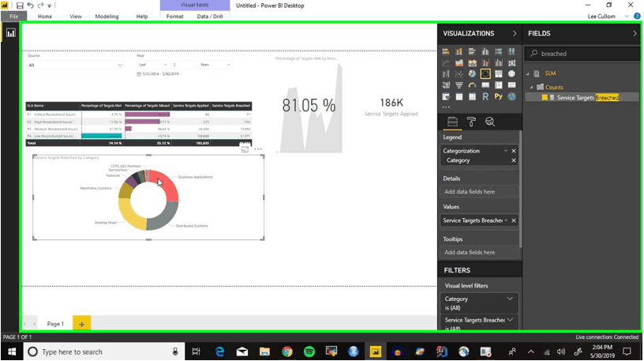Open the File menu
The width and height of the screenshot is (644, 361).
pos(13,17)
